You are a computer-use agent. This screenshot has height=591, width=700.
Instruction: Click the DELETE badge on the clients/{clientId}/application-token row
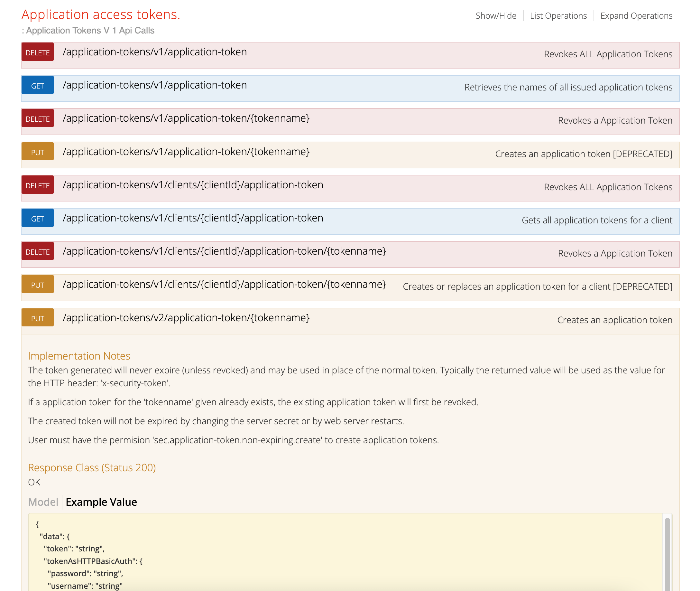[x=38, y=185]
